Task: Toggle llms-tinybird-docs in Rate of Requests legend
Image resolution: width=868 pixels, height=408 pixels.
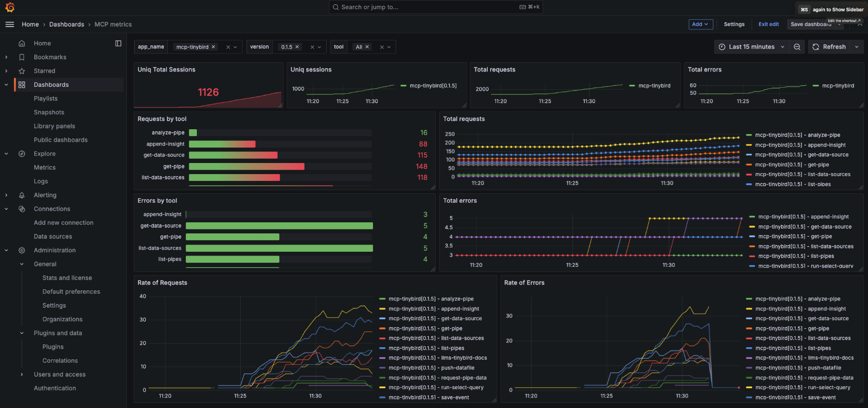Action: click(438, 358)
